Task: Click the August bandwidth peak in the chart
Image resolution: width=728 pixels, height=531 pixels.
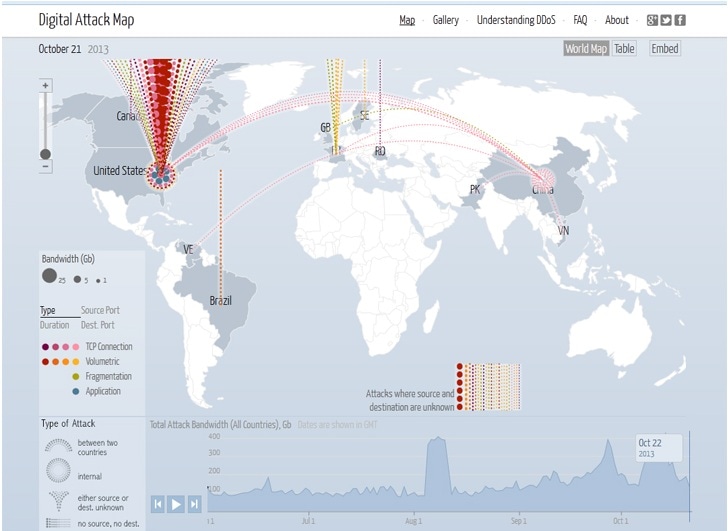Action: coord(436,445)
